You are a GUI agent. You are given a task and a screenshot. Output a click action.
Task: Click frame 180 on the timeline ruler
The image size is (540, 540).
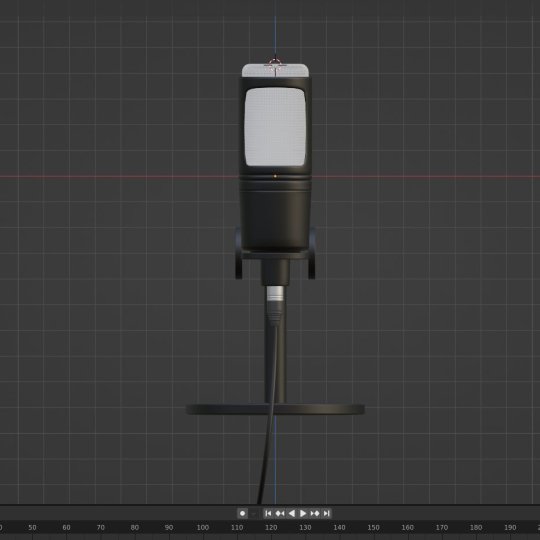(x=476, y=528)
